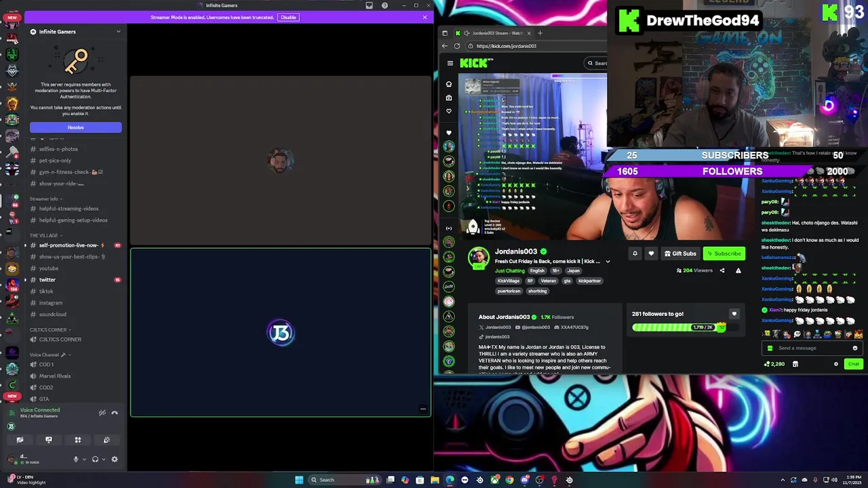Follow Jordanis003 with the heart button

[651, 253]
